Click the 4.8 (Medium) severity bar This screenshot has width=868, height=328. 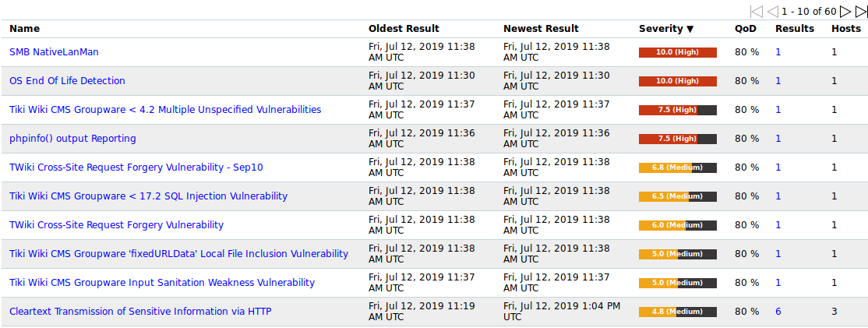pyautogui.click(x=677, y=312)
